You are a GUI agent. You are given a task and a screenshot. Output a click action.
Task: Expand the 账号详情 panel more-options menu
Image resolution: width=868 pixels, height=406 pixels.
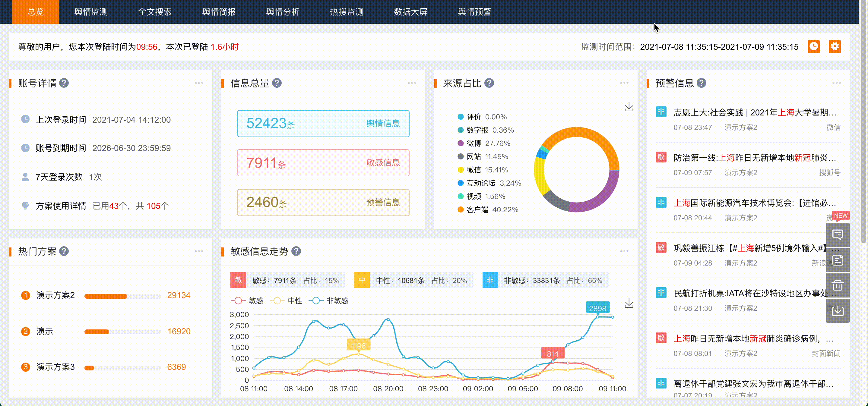click(x=199, y=83)
